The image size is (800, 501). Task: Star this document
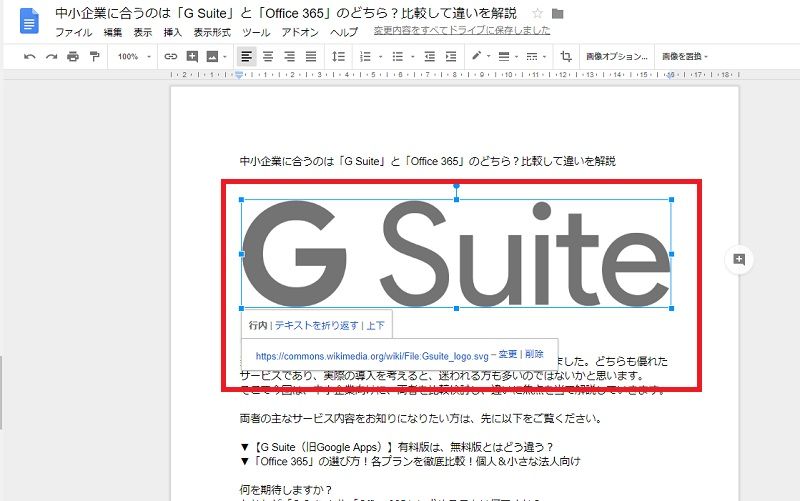[538, 14]
